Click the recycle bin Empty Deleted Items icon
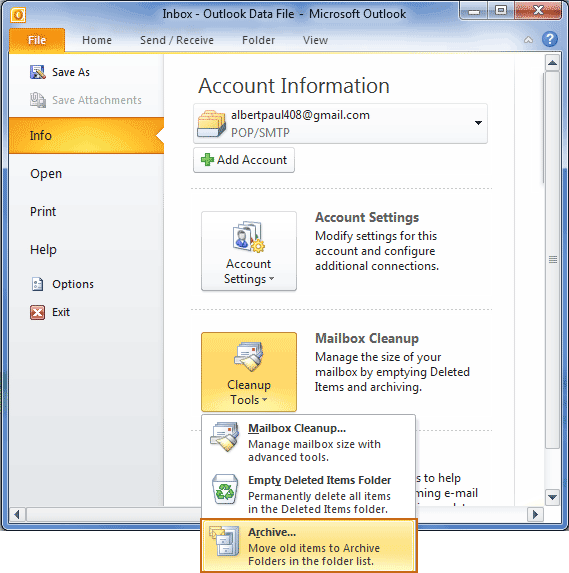569x573 pixels. pyautogui.click(x=225, y=489)
